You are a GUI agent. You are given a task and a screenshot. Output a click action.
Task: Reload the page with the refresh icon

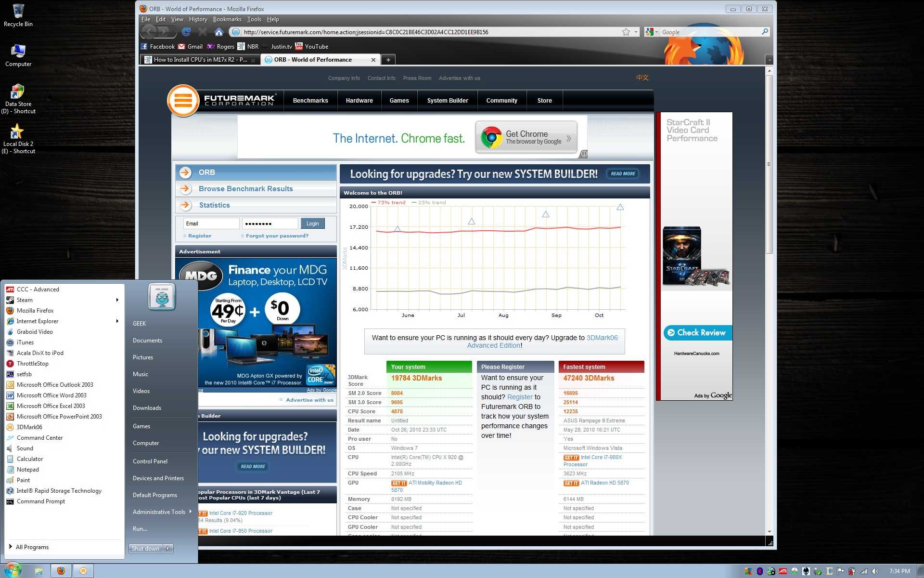[x=186, y=32]
